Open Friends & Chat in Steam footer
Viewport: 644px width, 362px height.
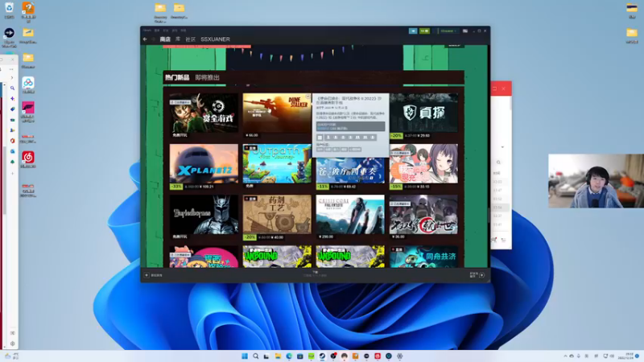click(477, 275)
